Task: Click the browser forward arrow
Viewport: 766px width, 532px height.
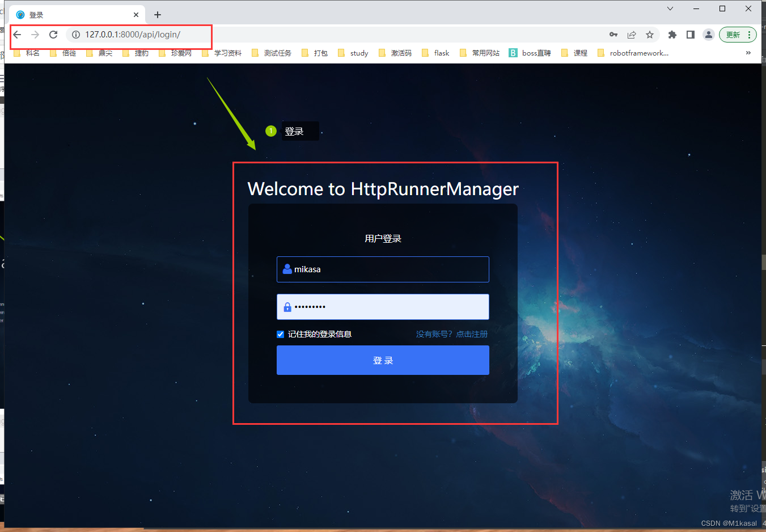Action: 35,35
